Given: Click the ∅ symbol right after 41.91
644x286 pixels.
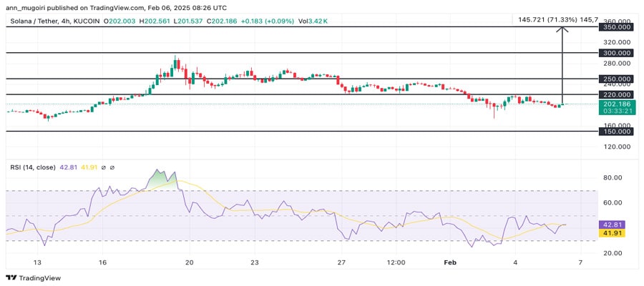Looking at the screenshot, I should tap(104, 167).
